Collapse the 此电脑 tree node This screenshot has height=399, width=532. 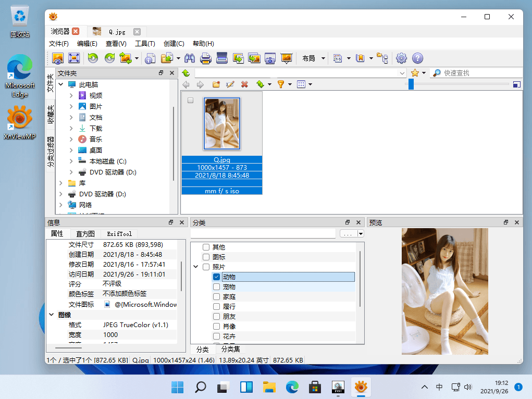point(61,84)
